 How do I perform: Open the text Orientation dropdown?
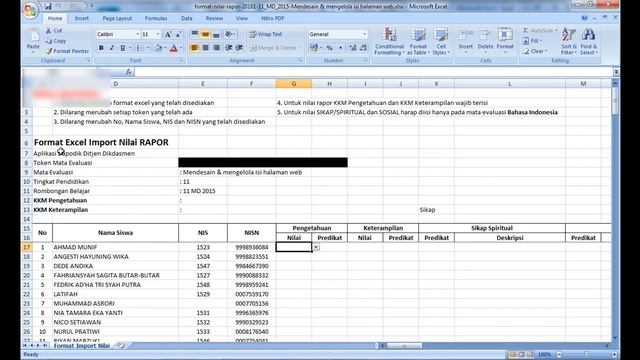click(x=231, y=34)
